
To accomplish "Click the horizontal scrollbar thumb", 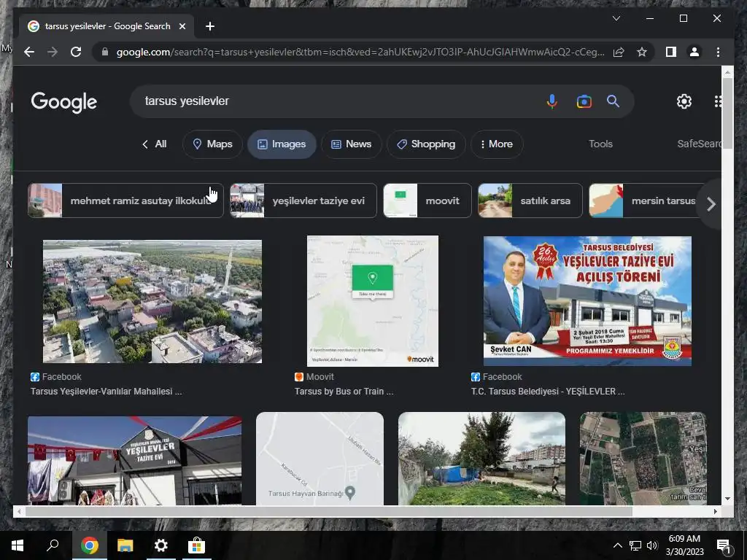I will (328, 511).
